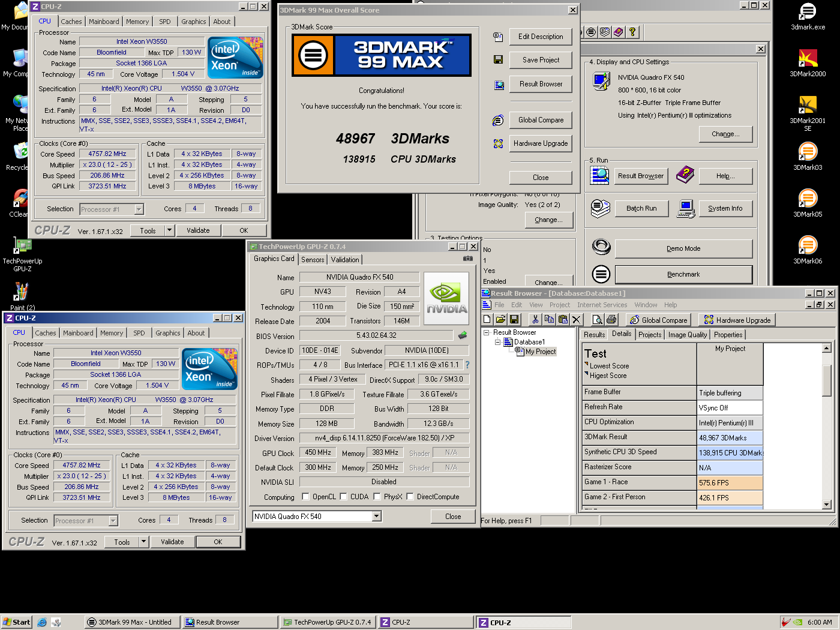This screenshot has width=840, height=630.
Task: Open Internet Services menu in Result Browser
Action: (x=602, y=305)
